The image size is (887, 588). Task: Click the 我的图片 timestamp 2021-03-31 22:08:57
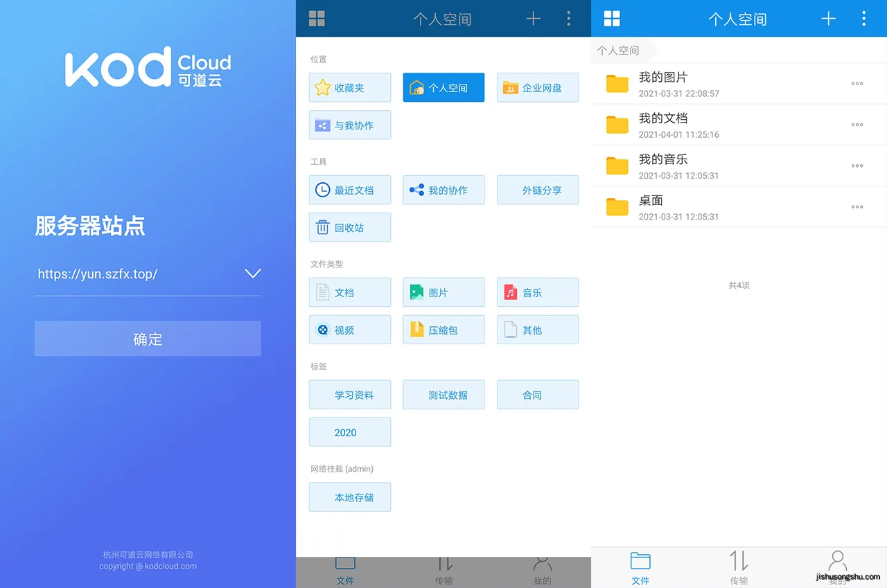[679, 93]
